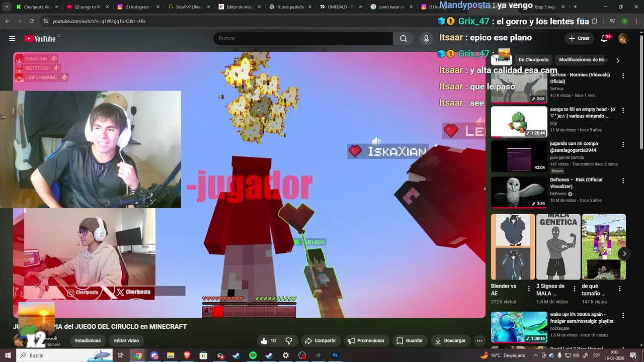Open Estadísticas for the video
The image size is (644, 362).
coord(88,340)
